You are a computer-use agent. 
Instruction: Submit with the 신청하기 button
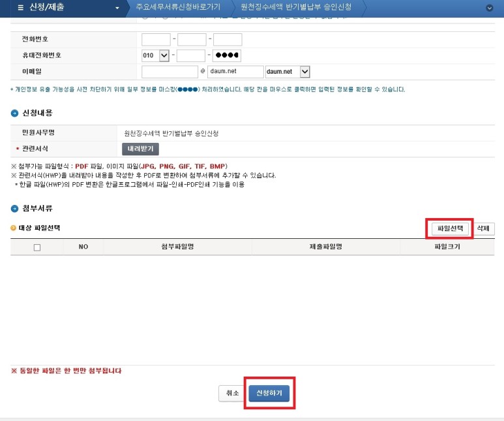(x=269, y=393)
